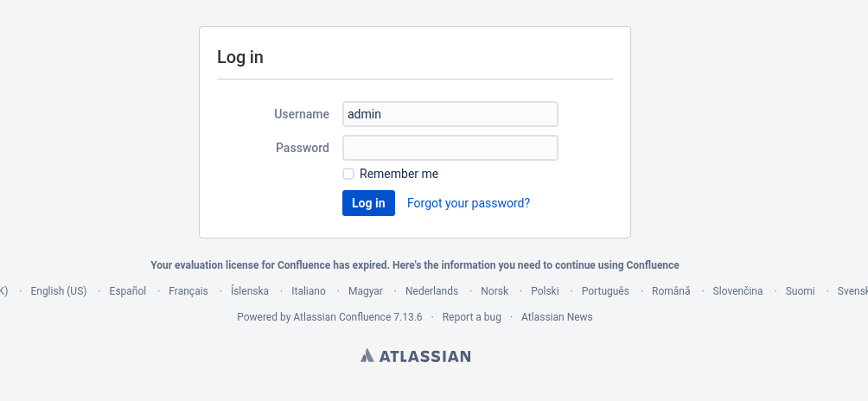The width and height of the screenshot is (868, 401).
Task: Open the Report a bug link
Action: 471,317
